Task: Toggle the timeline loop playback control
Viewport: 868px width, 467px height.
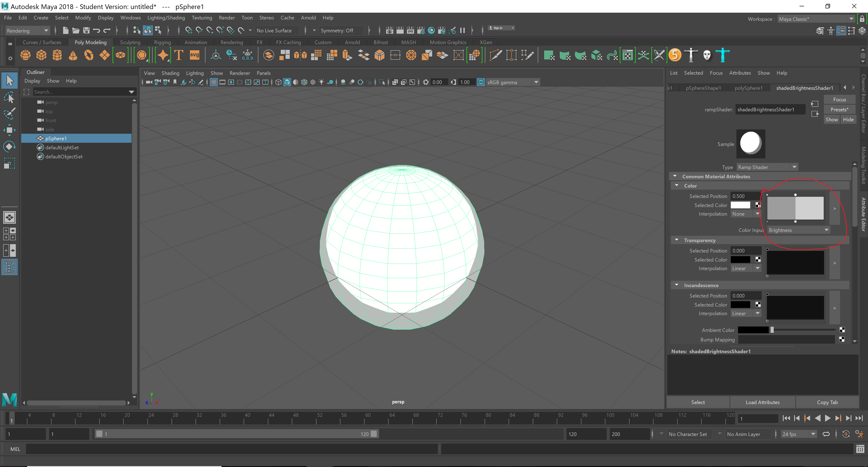Action: [826, 434]
